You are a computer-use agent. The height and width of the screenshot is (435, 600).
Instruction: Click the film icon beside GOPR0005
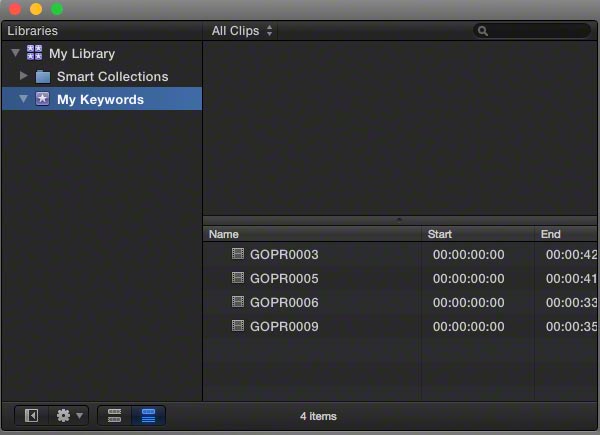pos(238,278)
